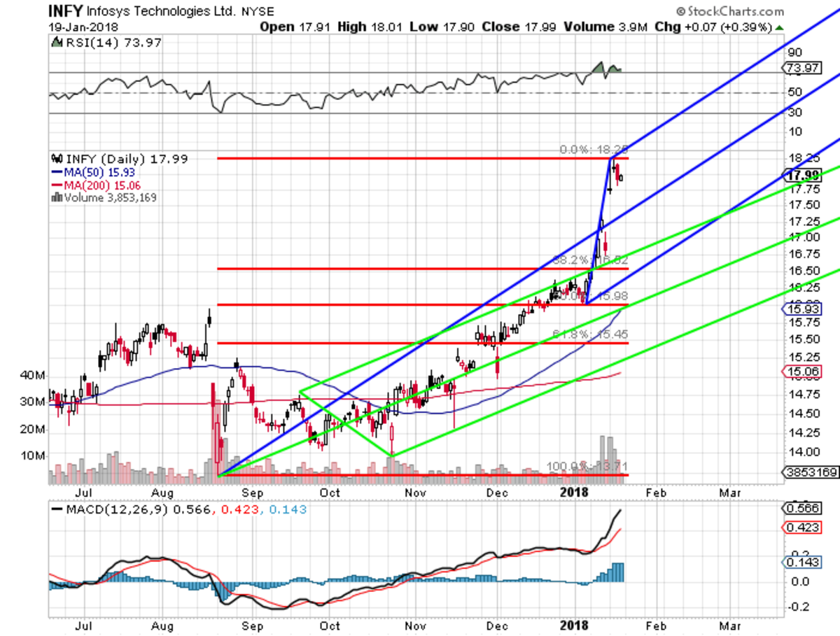
Task: Click the Volume 3,853,169 legend text
Action: click(x=110, y=198)
